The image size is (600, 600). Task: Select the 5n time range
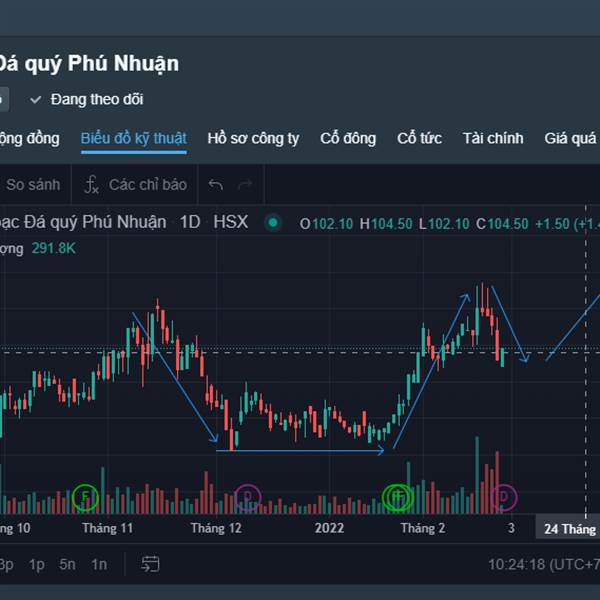click(x=67, y=564)
